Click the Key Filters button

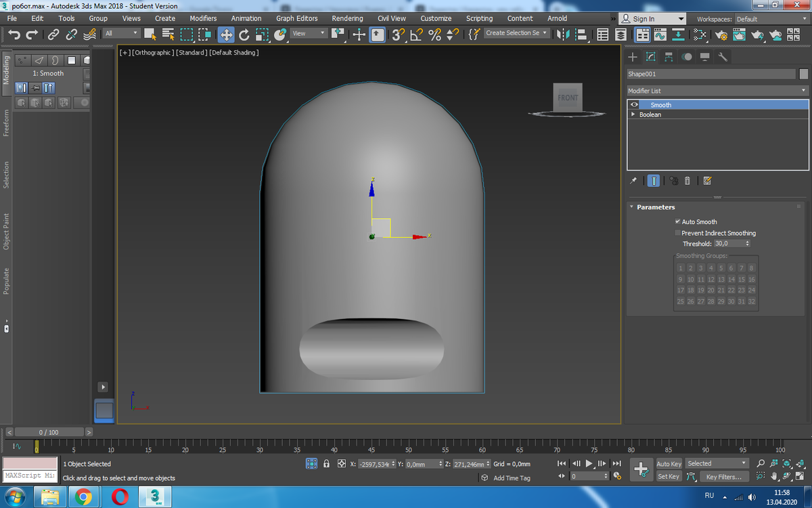pyautogui.click(x=723, y=477)
